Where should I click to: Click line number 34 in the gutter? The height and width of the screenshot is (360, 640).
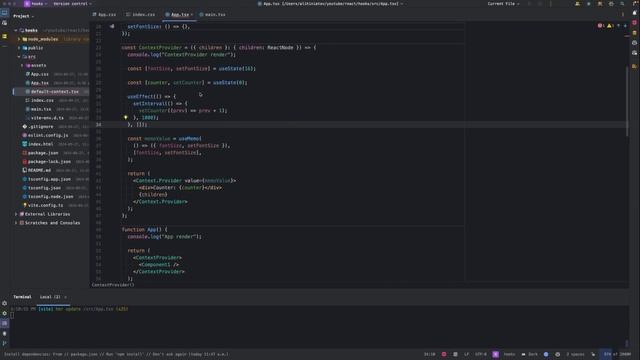coord(98,124)
